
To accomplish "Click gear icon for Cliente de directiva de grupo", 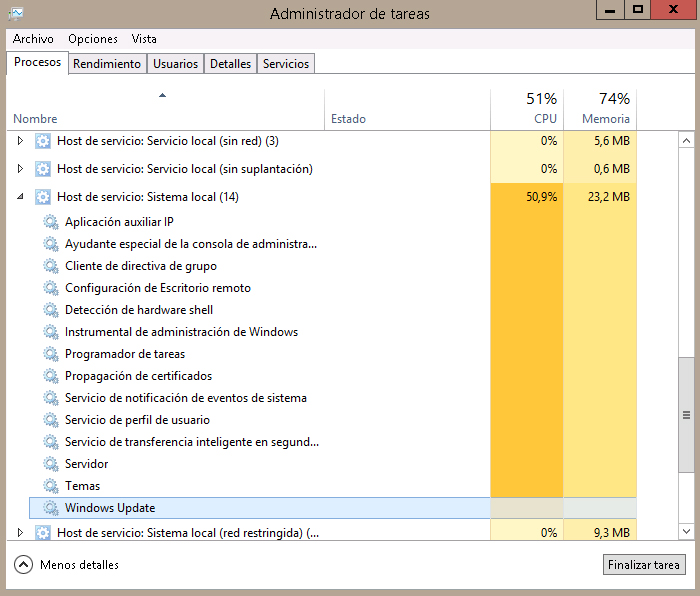I will (51, 266).
